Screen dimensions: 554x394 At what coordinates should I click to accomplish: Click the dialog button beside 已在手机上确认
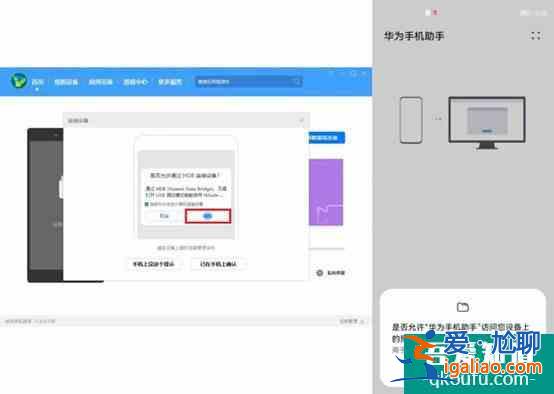tap(153, 264)
